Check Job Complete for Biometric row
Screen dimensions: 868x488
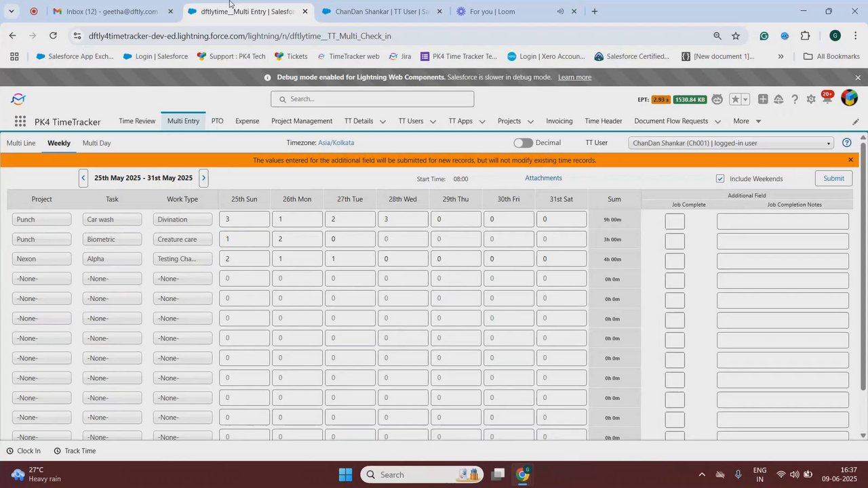[675, 241]
